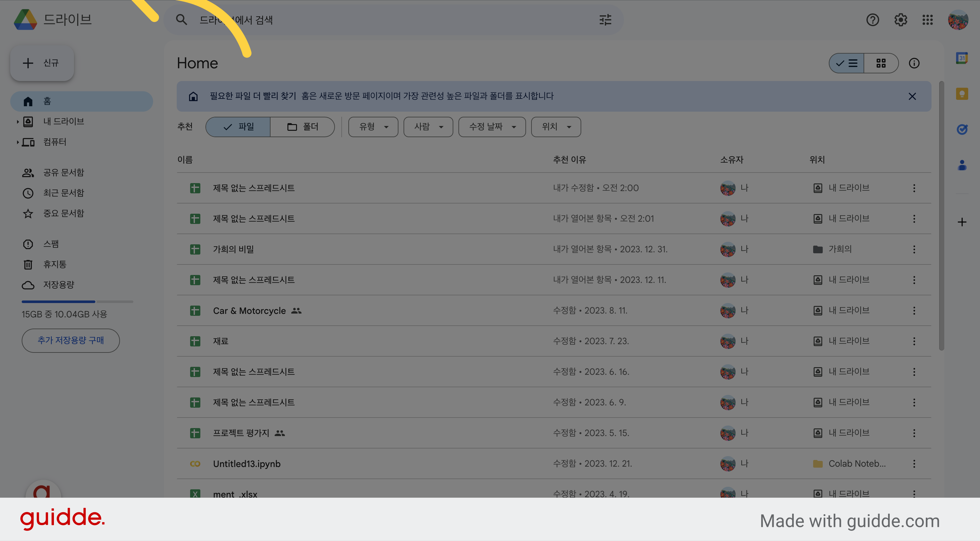Click the 15GB 중 10.04GB 사용 text
This screenshot has height=541, width=980.
64,314
